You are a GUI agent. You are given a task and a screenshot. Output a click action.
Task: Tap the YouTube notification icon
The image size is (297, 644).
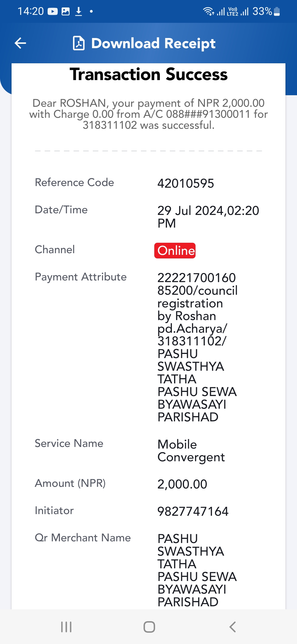coord(53,12)
